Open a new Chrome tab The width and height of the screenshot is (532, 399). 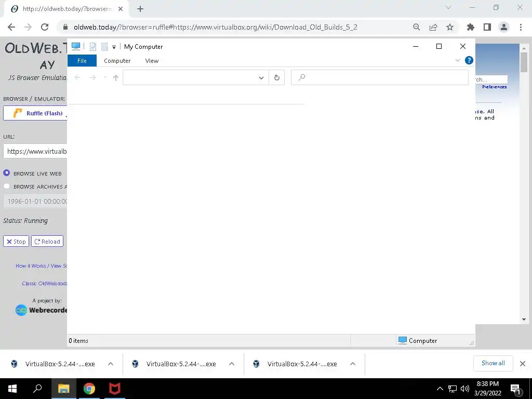tap(140, 9)
